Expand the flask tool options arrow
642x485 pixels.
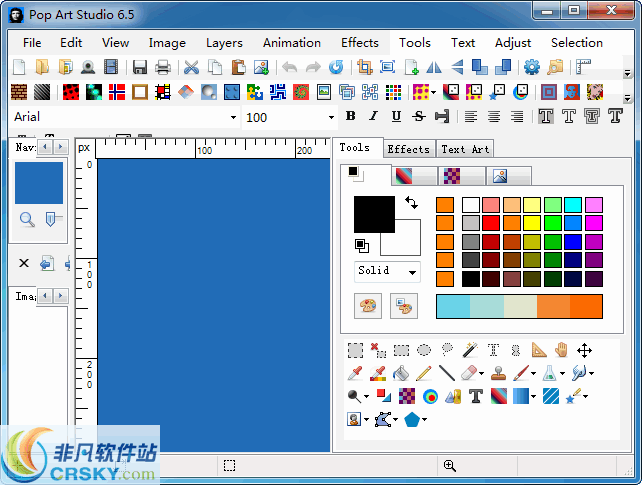tap(563, 373)
